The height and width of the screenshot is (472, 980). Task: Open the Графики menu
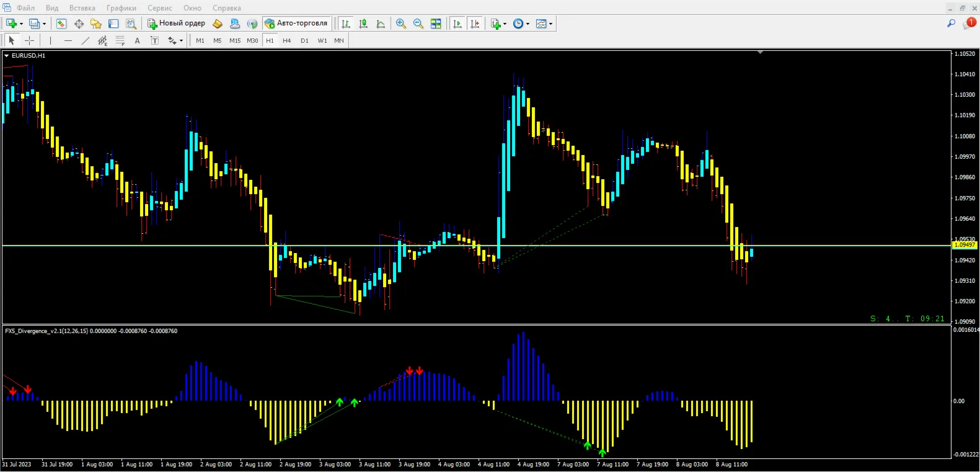click(x=121, y=8)
